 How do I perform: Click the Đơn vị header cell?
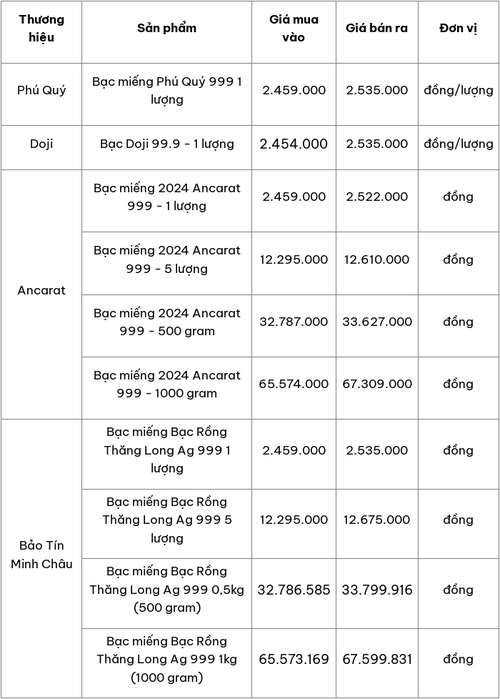coord(459,28)
